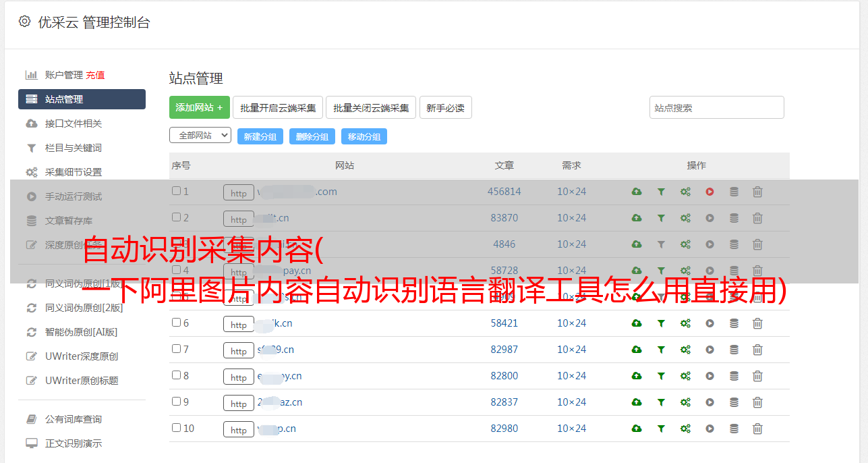Click the database stack icon in row 10
The image size is (868, 463).
(x=734, y=429)
